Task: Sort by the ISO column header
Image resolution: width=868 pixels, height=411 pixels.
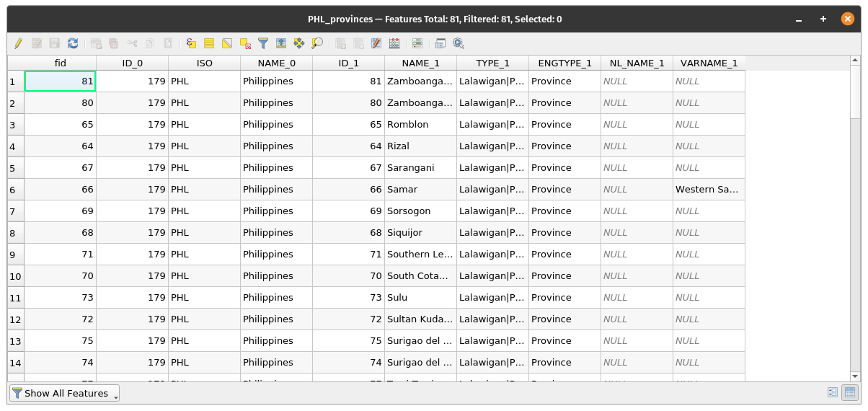Action: click(205, 63)
